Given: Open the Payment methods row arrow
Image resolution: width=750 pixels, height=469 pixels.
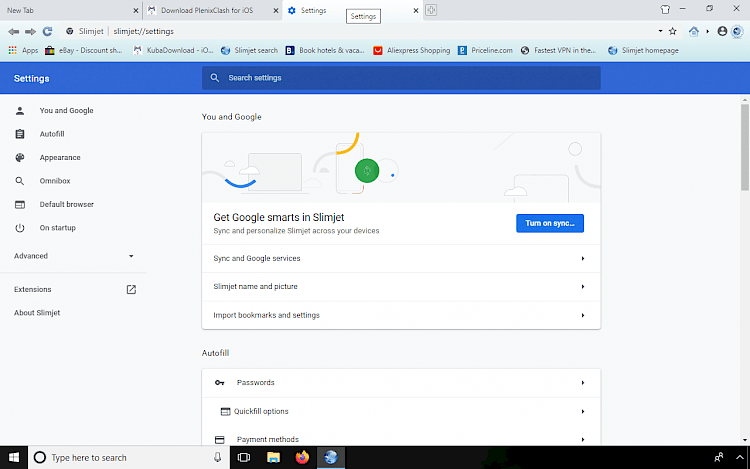Looking at the screenshot, I should [583, 439].
